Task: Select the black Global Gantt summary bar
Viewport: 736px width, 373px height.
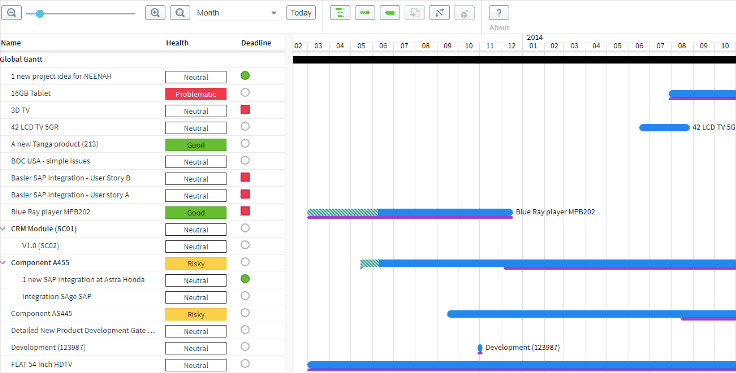Action: 514,60
